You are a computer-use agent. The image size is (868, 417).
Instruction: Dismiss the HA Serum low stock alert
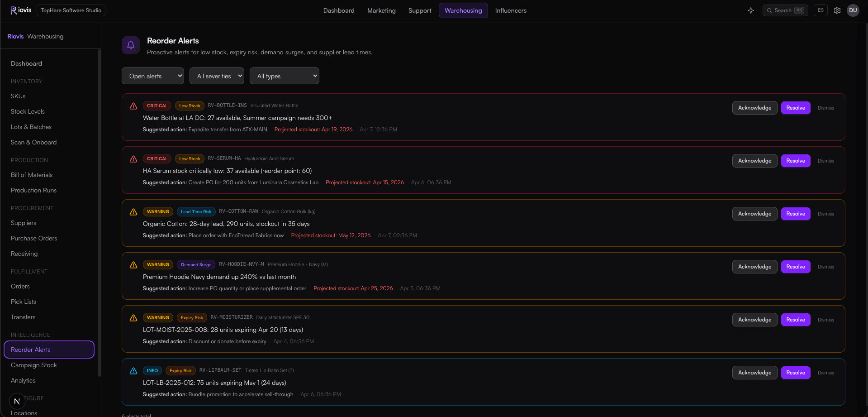coord(826,161)
